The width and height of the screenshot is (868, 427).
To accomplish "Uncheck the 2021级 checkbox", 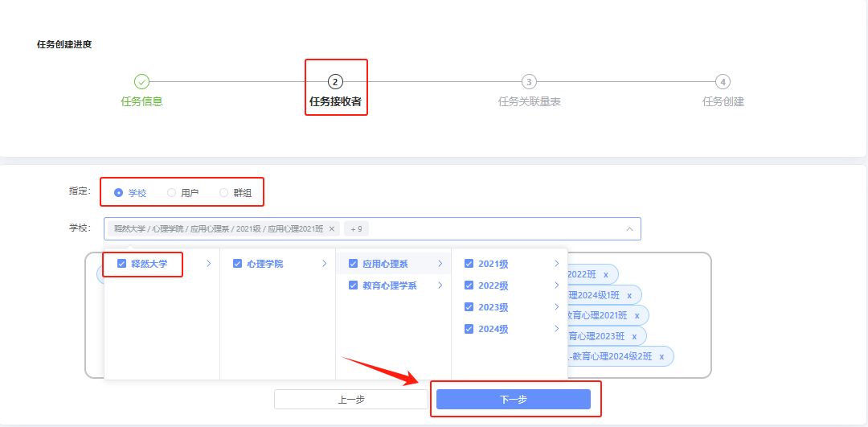I will coord(469,264).
